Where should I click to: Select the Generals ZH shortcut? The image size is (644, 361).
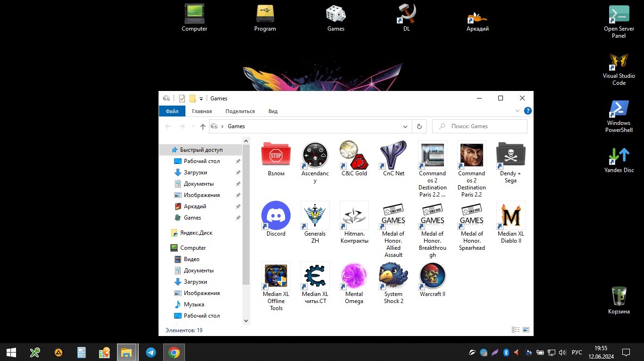click(x=315, y=222)
